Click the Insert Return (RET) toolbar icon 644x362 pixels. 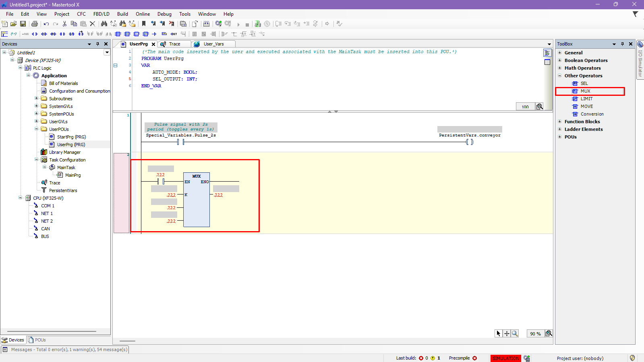click(174, 34)
